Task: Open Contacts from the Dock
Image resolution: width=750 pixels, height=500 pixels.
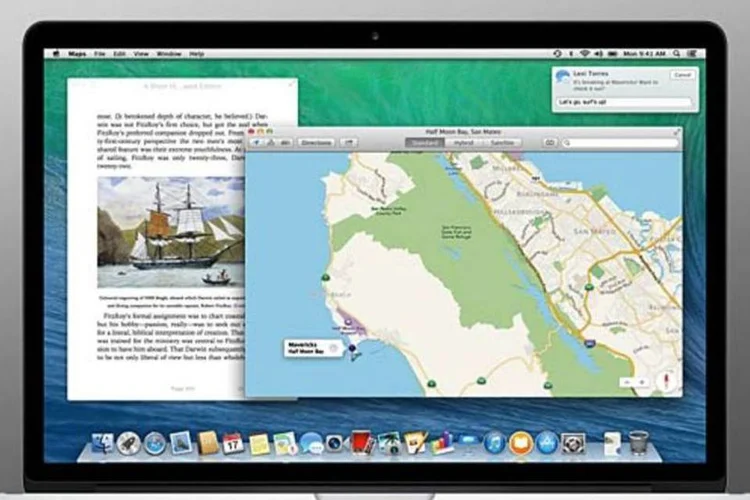Action: coord(207,443)
